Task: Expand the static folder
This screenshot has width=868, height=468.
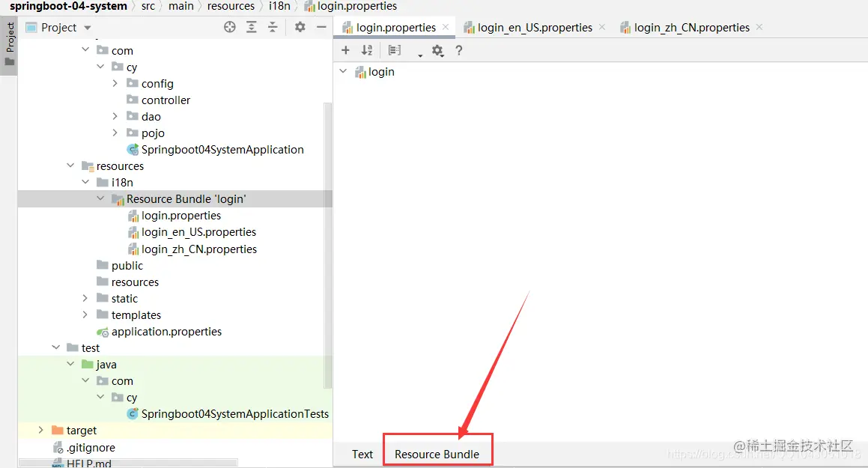Action: coord(85,298)
